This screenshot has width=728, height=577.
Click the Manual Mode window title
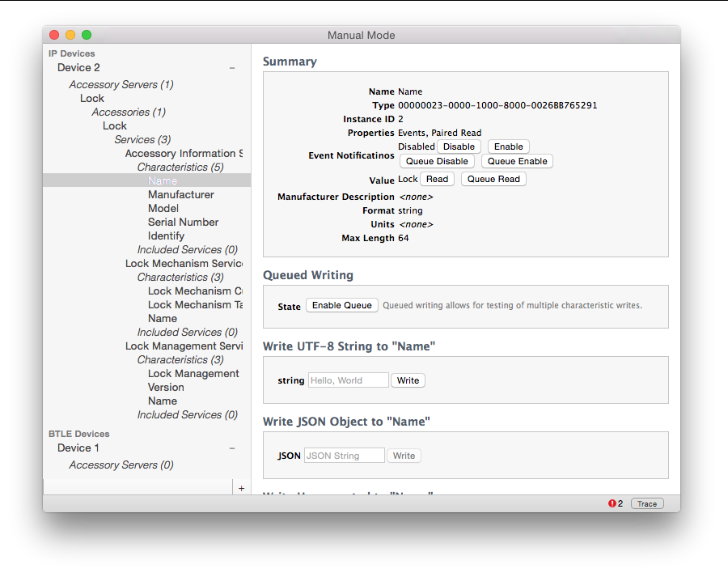tap(362, 36)
